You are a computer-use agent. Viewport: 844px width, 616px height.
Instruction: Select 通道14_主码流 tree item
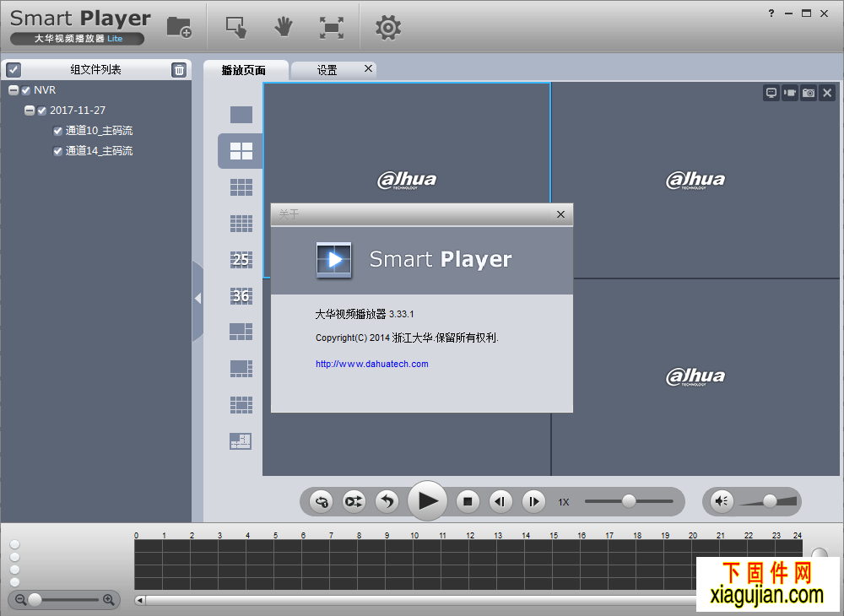[x=99, y=151]
